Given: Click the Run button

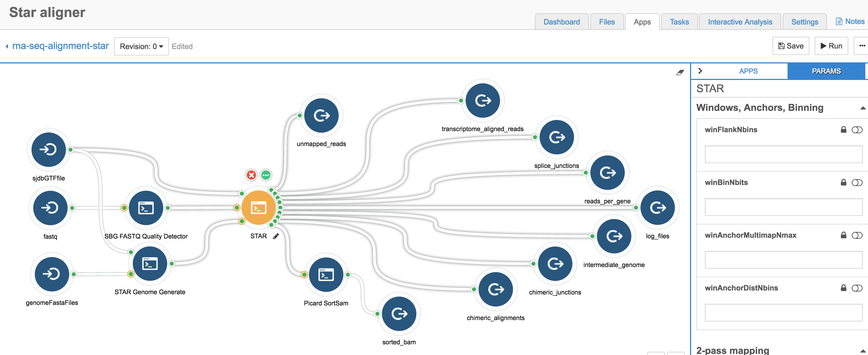Looking at the screenshot, I should point(831,46).
